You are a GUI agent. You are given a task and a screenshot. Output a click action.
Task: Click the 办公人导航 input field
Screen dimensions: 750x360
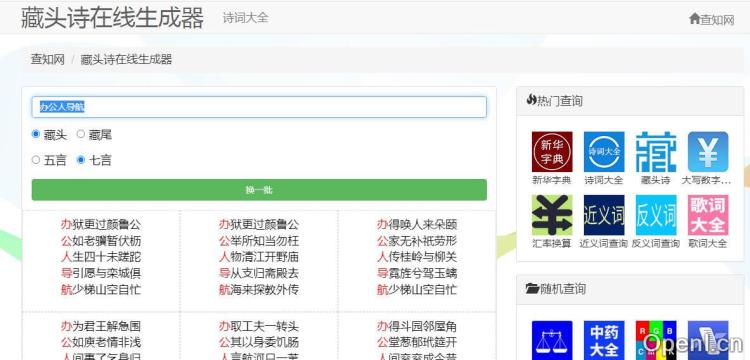click(259, 107)
